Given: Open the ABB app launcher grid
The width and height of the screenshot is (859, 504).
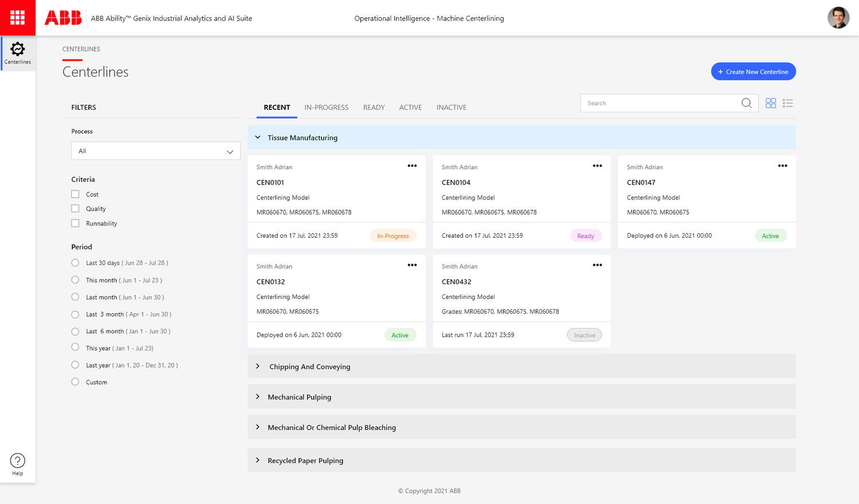Looking at the screenshot, I should (x=17, y=17).
